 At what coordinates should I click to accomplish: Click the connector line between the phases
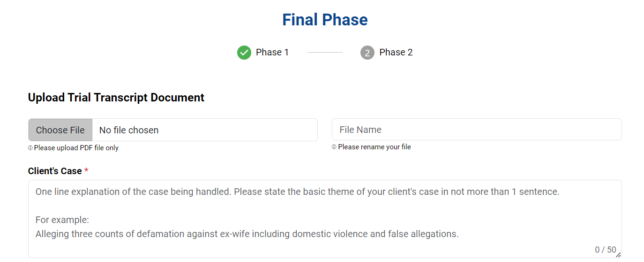point(325,53)
